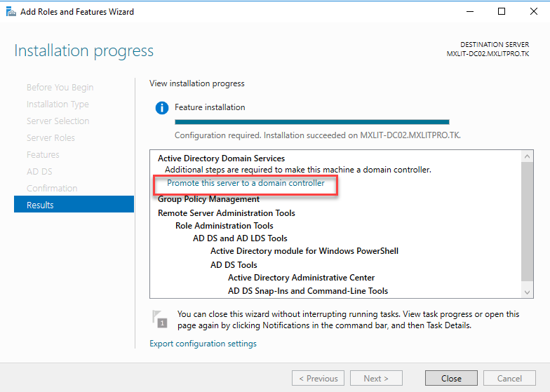Viewport: 550px width, 392px height.
Task: Click Active Directory Domain Services entry
Action: pos(222,158)
